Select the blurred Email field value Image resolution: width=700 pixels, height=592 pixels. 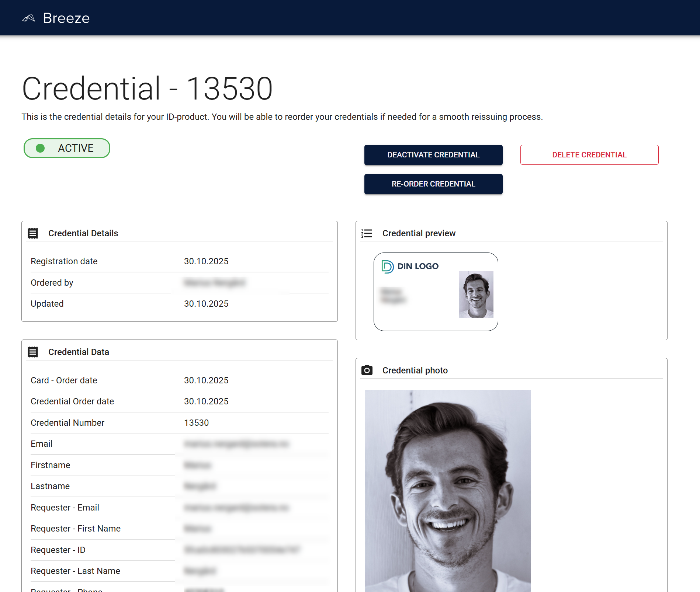click(x=237, y=444)
